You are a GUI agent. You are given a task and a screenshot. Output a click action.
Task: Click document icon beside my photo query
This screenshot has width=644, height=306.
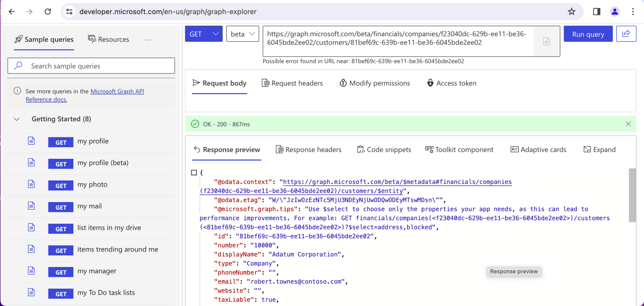point(31,184)
